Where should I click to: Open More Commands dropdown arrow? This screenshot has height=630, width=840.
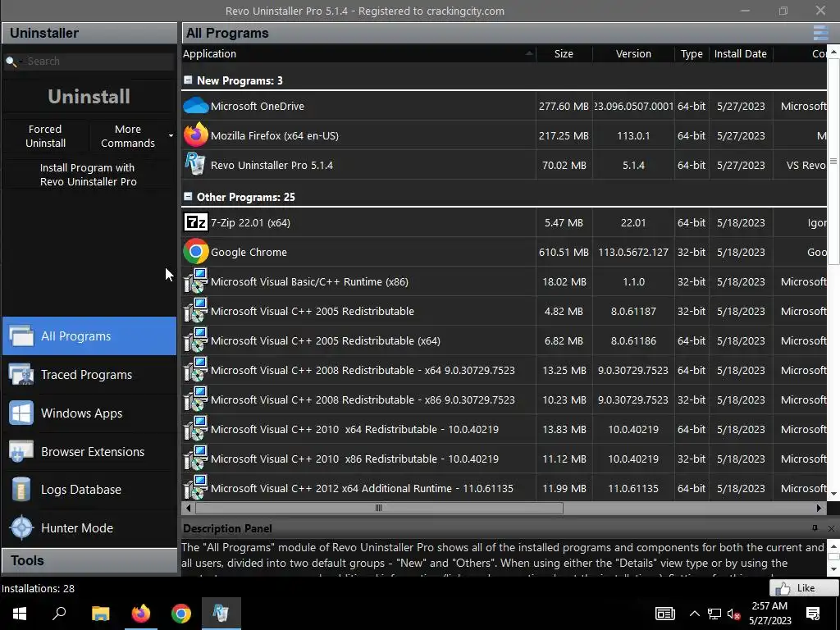(x=171, y=135)
